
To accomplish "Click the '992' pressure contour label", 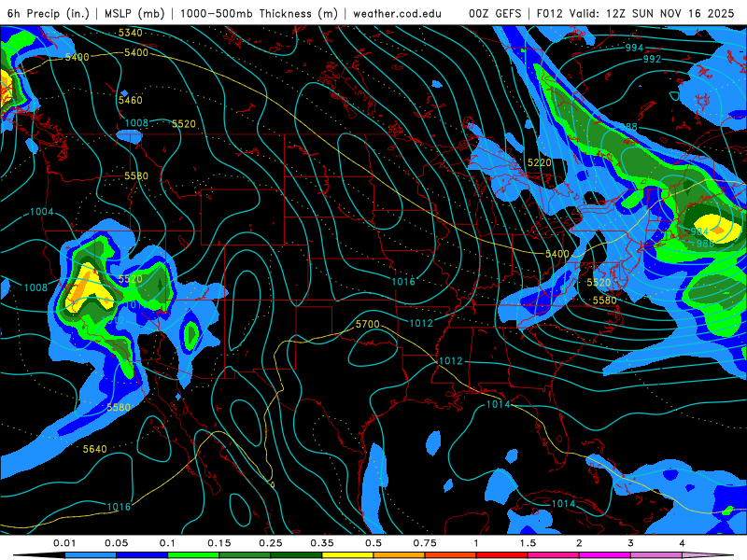I will tap(652, 59).
